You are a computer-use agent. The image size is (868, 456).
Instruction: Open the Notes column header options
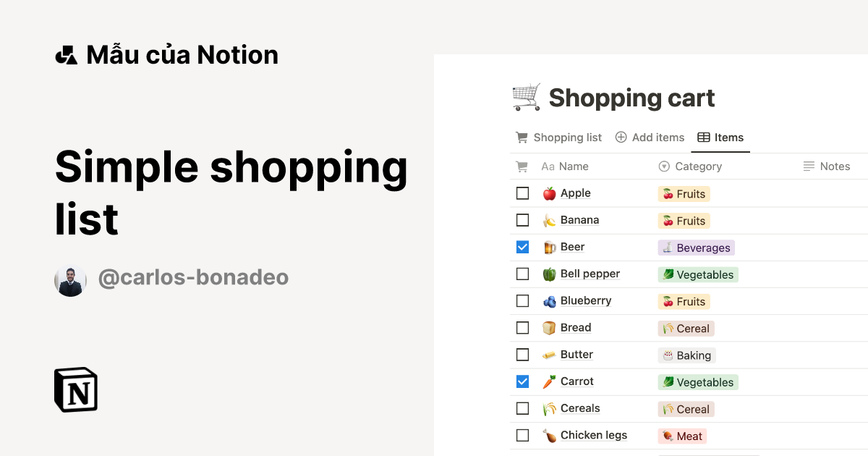827,166
